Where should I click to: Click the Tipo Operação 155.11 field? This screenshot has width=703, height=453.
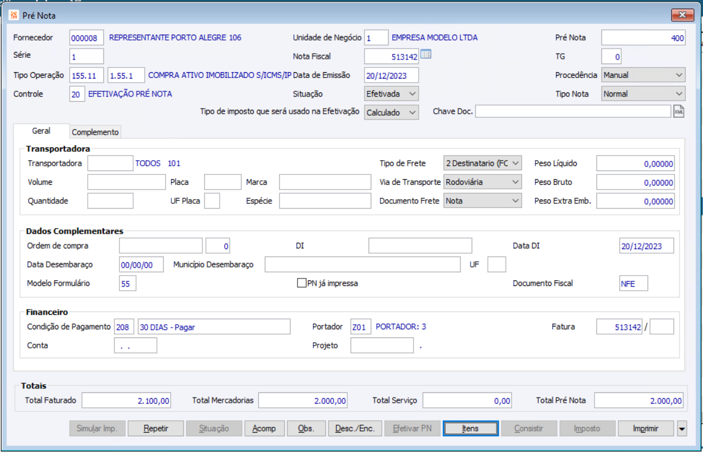pyautogui.click(x=87, y=75)
